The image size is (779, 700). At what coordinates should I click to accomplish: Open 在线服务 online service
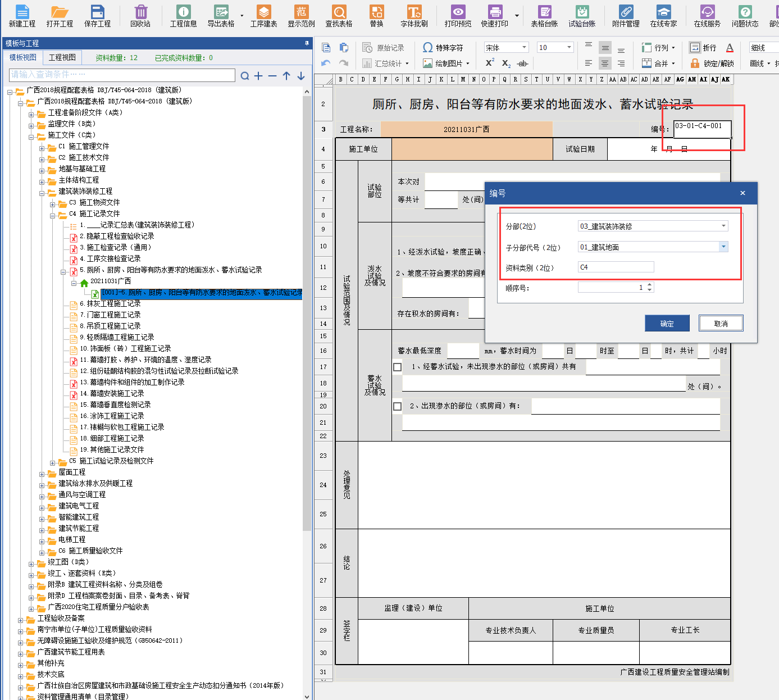(x=707, y=16)
